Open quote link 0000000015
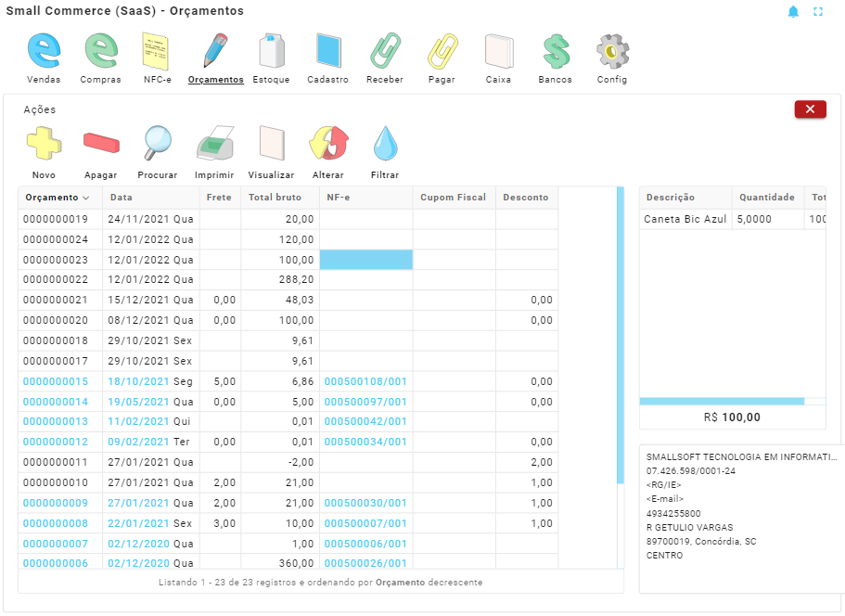This screenshot has height=616, width=845. pos(56,381)
